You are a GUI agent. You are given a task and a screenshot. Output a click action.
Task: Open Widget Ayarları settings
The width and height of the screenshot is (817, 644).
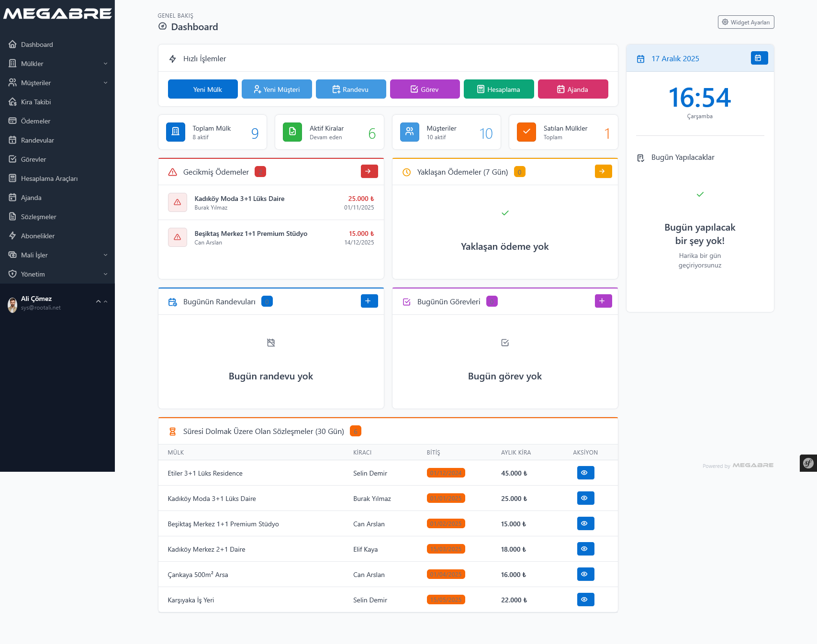[x=746, y=22]
